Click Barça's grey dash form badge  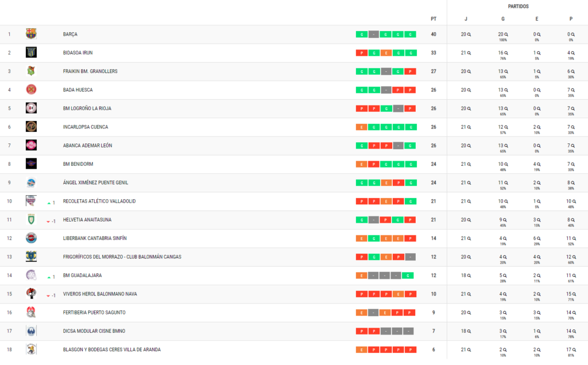(x=373, y=34)
